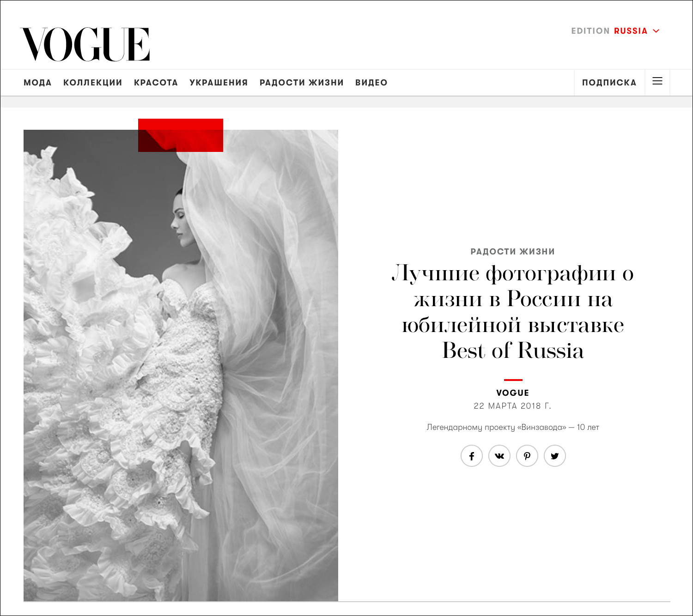Click the red rectangle over photo
Image resolution: width=693 pixels, height=616 pixels.
coord(181,135)
